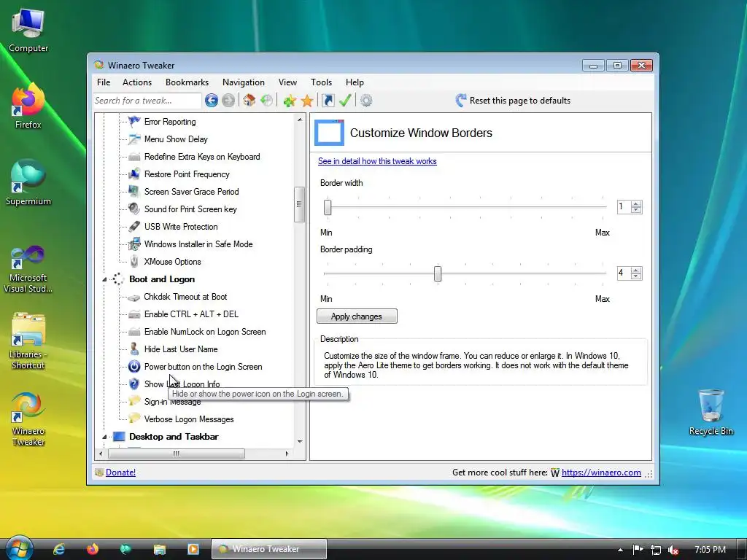Increase Border padding with spinner up arrow
The image size is (747, 560).
tap(636, 271)
